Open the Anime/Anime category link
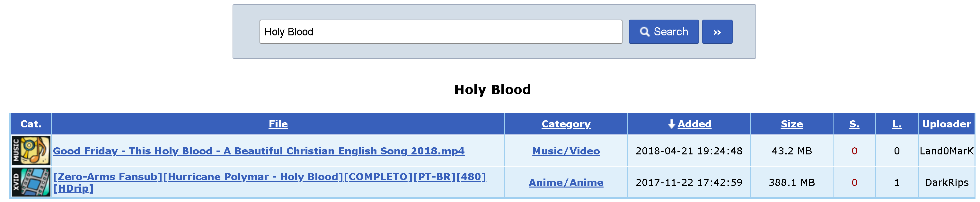 click(566, 183)
